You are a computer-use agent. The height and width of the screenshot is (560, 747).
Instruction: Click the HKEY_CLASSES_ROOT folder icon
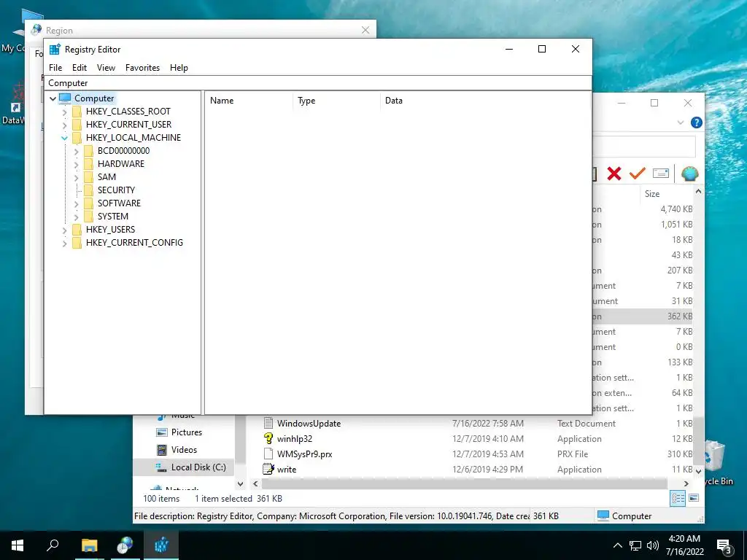pyautogui.click(x=77, y=112)
